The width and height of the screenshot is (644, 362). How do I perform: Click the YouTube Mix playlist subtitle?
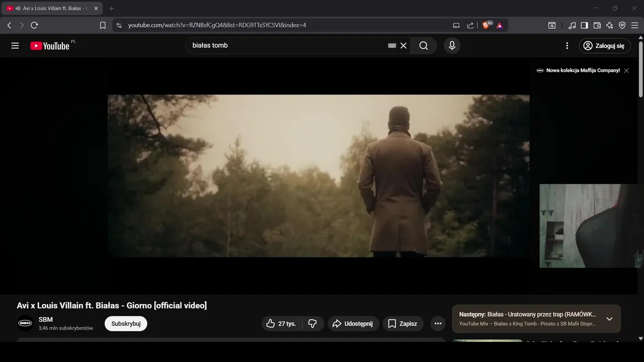(528, 324)
